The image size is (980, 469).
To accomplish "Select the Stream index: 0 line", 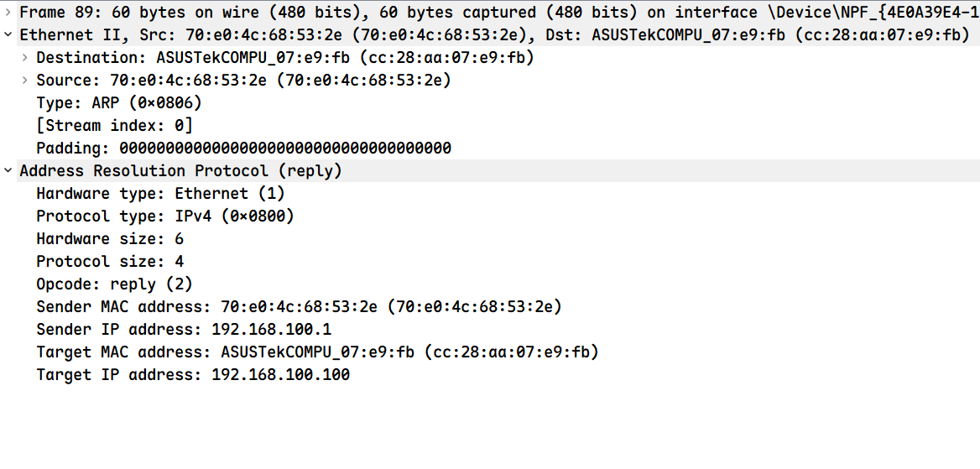I will click(114, 126).
